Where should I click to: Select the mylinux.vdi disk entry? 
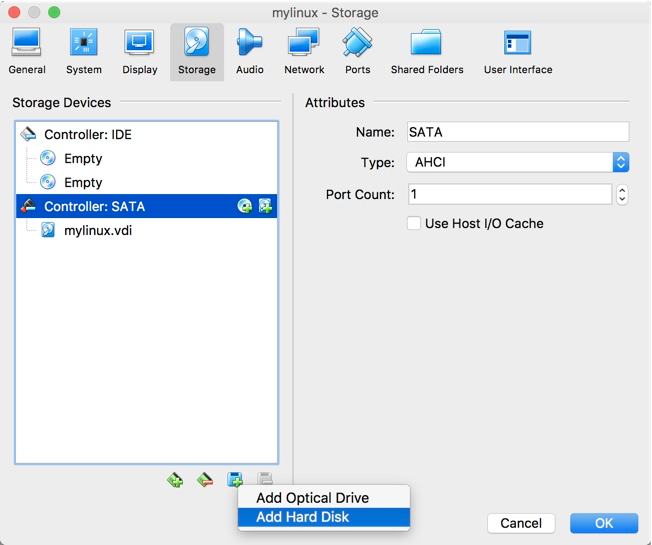point(146,230)
